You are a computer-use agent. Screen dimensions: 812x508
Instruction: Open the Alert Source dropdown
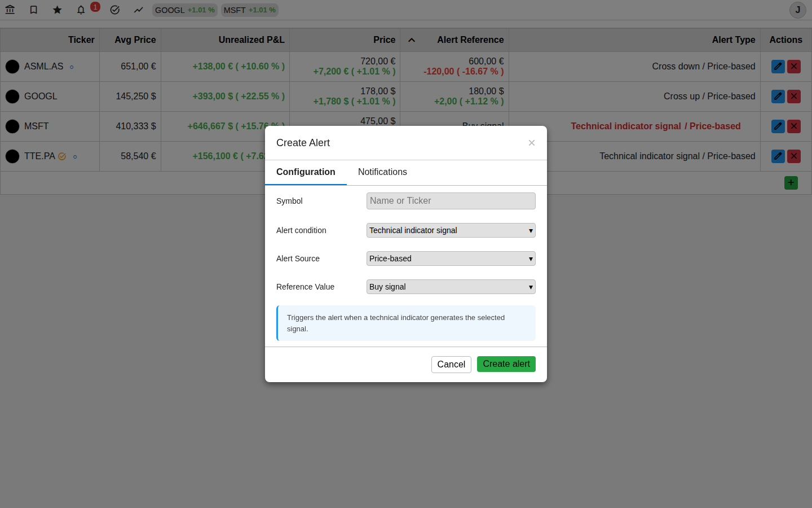451,259
